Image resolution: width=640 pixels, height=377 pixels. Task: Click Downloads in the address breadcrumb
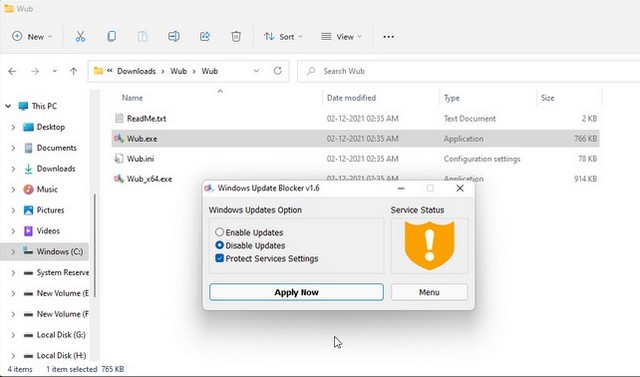pyautogui.click(x=136, y=71)
